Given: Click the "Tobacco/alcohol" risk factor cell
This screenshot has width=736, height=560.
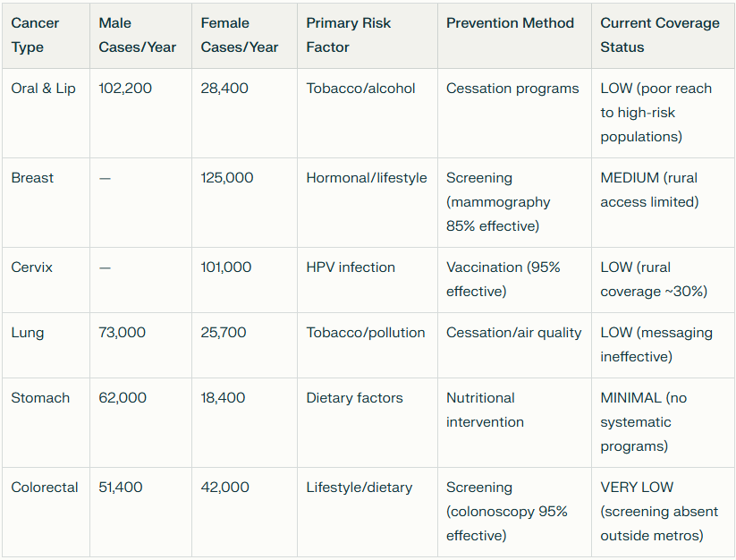Looking at the screenshot, I should [x=360, y=89].
